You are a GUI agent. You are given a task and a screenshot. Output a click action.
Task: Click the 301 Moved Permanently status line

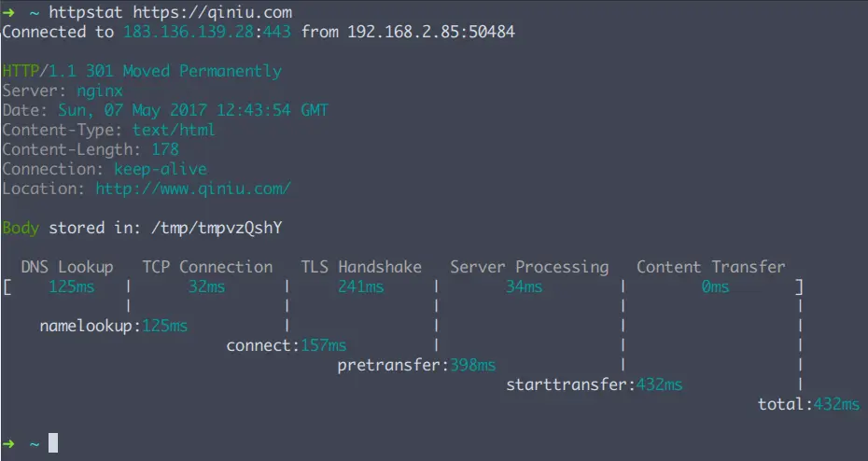tap(142, 71)
